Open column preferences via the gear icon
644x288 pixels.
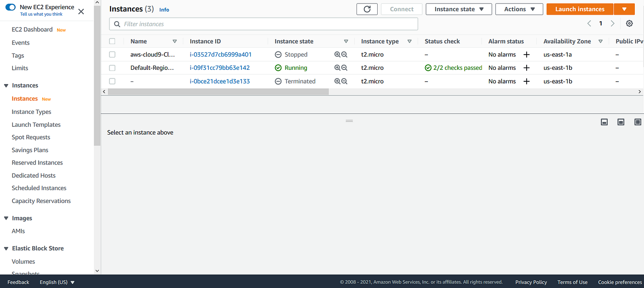[629, 23]
